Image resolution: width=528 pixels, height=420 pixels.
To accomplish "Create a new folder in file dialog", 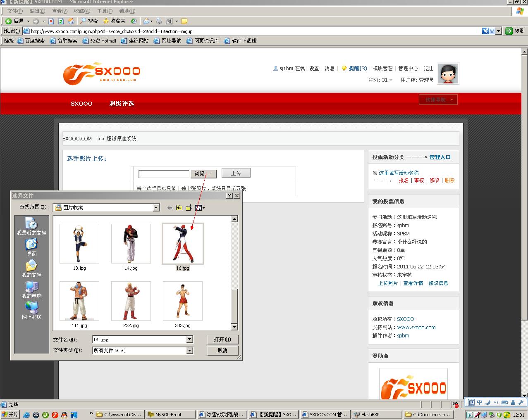I will click(x=189, y=208).
